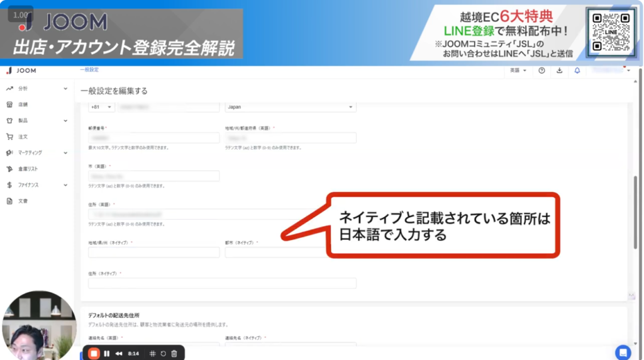Screen dimensions: 644x360
Task: Select ファイナンス in the sidebar menu
Action: click(x=28, y=185)
